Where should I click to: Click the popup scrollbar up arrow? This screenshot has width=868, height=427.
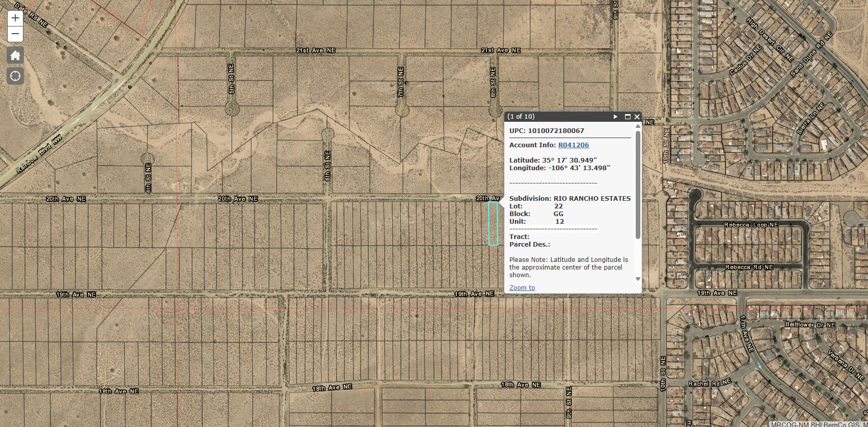click(x=638, y=126)
